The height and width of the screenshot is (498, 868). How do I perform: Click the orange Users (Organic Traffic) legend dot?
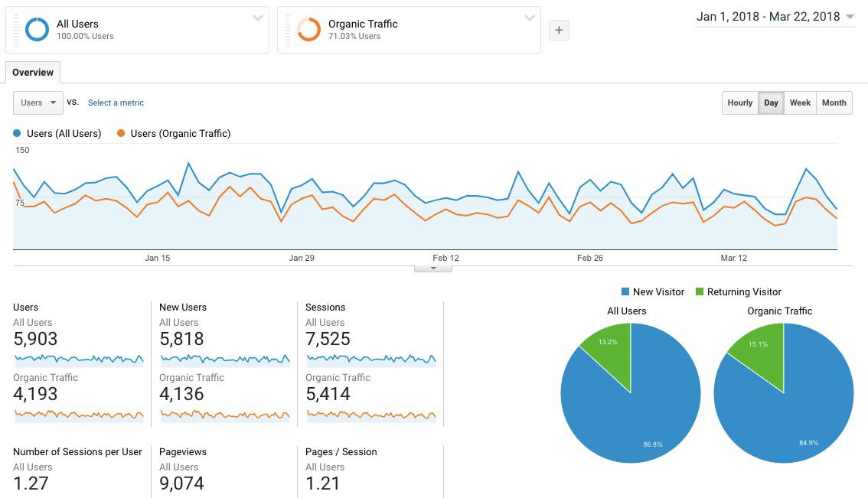coord(121,134)
